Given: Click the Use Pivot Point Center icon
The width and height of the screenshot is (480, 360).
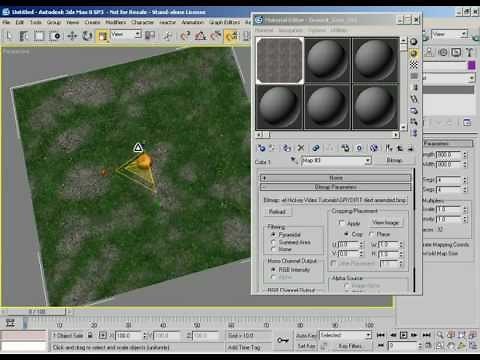Looking at the screenshot, I should 150,35.
